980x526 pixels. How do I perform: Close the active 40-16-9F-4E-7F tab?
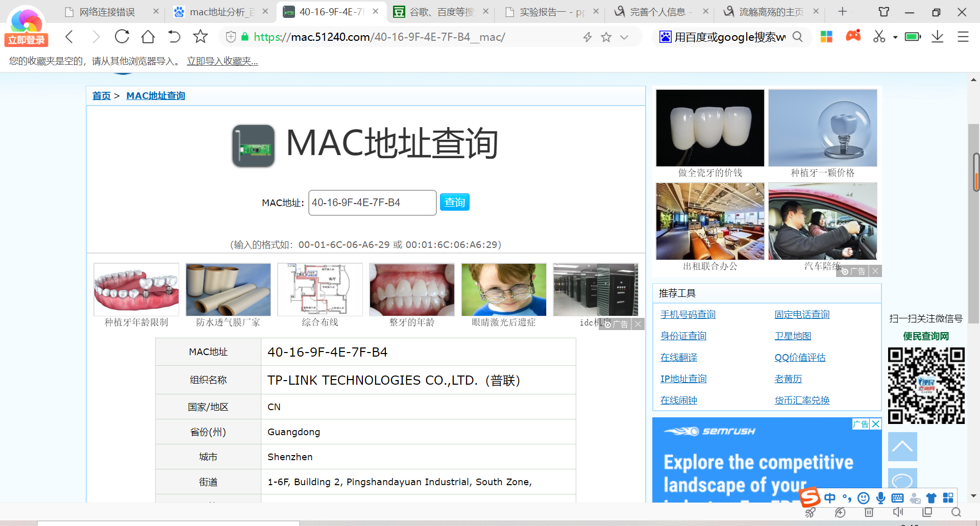376,11
